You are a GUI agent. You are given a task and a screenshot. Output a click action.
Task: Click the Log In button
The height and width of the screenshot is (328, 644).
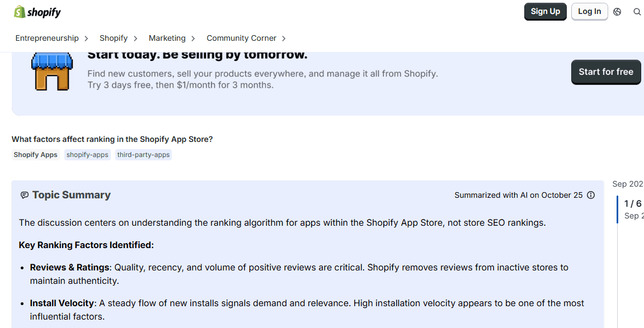pyautogui.click(x=589, y=11)
